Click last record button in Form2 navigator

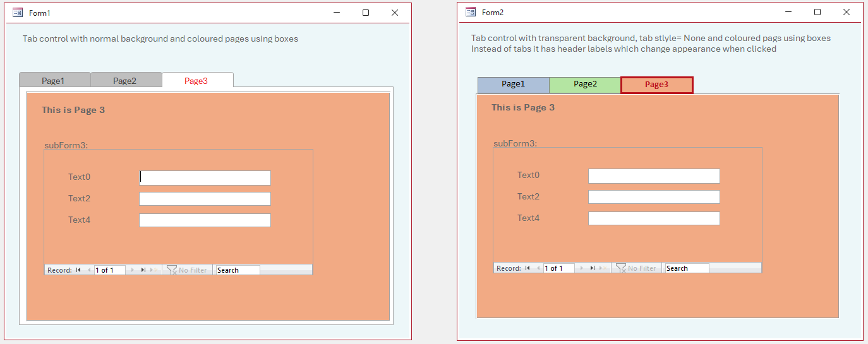click(593, 268)
